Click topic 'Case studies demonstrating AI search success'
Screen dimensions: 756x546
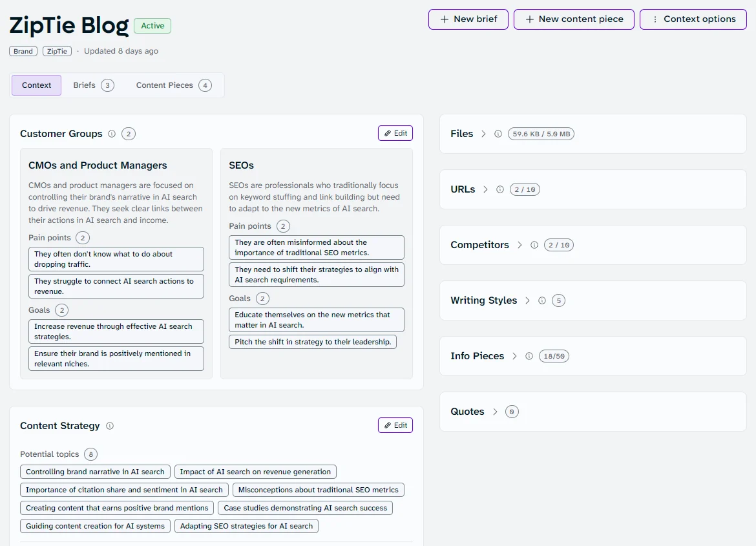[305, 508]
